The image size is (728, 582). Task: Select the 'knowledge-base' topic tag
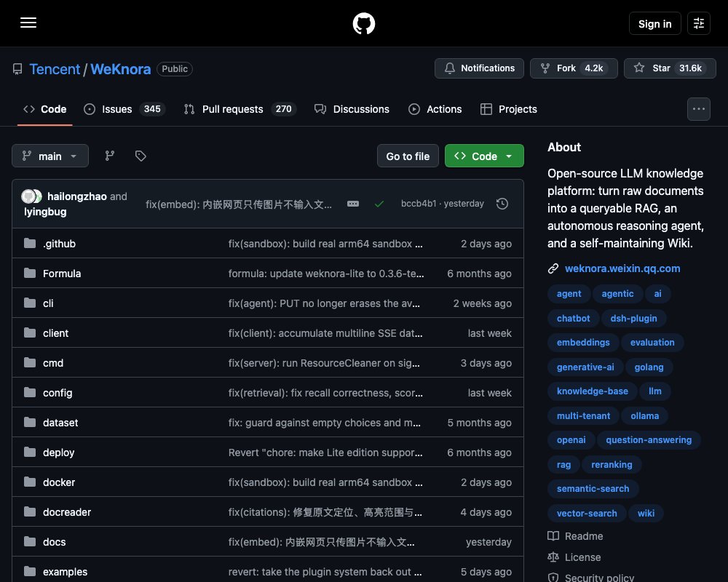593,391
